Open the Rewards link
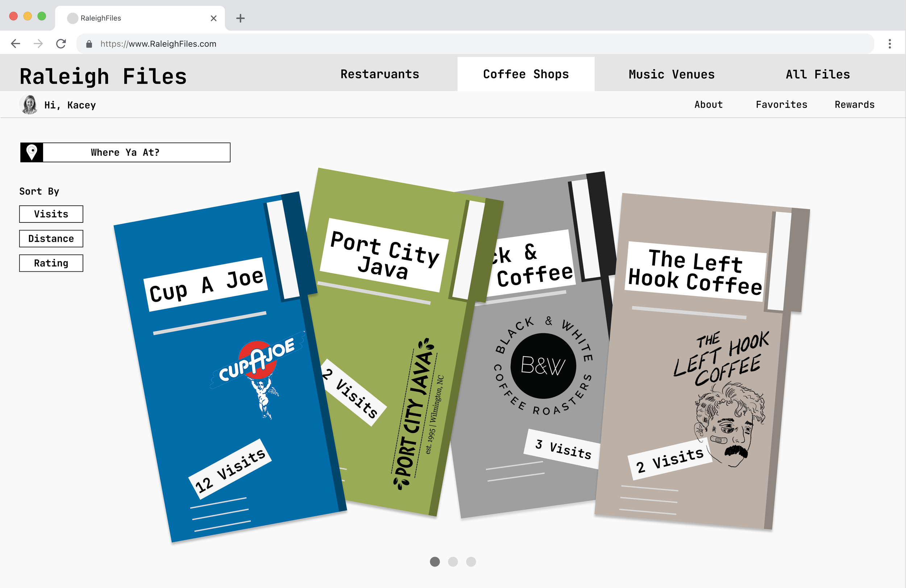906x588 pixels. pos(854,105)
